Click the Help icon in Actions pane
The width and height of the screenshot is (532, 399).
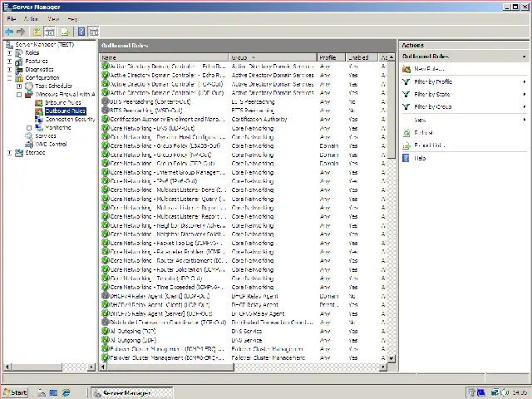[406, 158]
